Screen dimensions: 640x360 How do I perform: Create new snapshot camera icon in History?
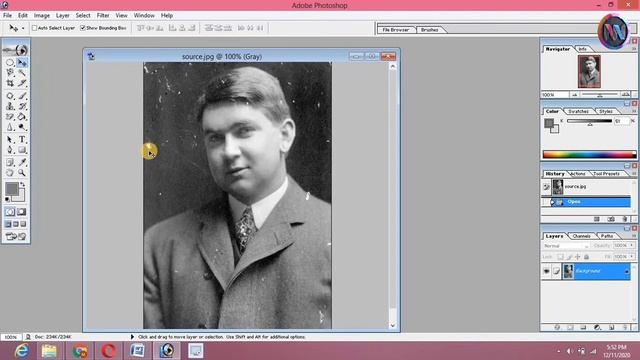coord(611,220)
